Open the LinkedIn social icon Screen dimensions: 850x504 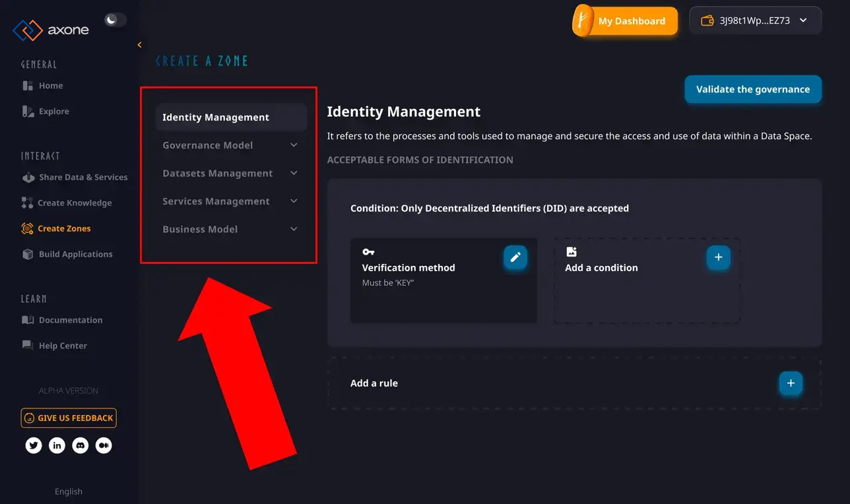(x=57, y=446)
